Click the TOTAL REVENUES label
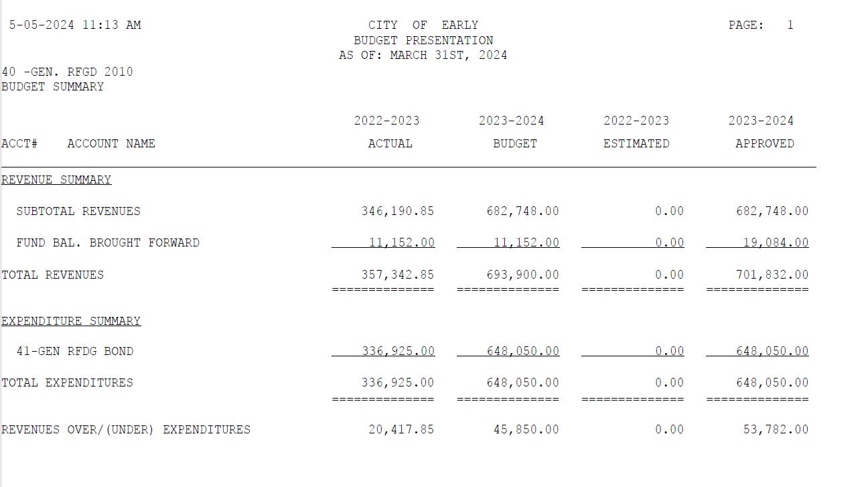Image resolution: width=868 pixels, height=487 pixels. click(x=52, y=275)
